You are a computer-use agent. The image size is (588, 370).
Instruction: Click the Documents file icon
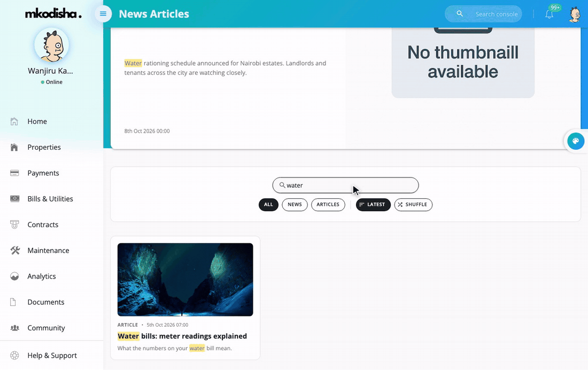coord(13,302)
